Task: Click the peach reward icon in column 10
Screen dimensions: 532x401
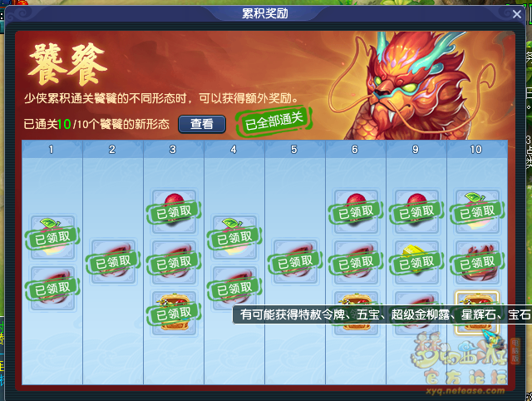Action: 476,212
